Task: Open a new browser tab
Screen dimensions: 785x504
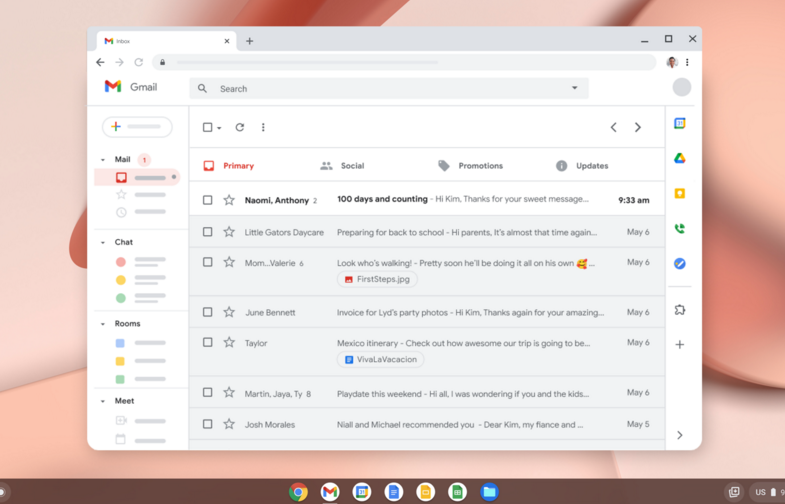Action: 249,41
